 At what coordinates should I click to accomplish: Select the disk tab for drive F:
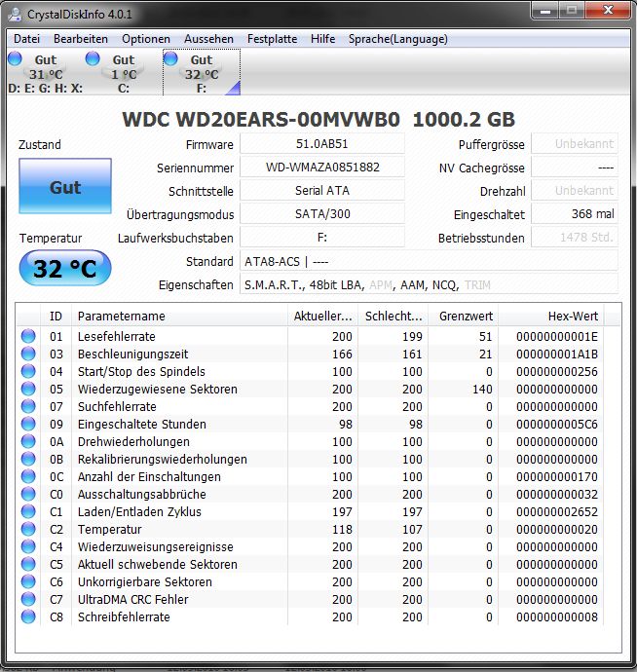tap(202, 72)
